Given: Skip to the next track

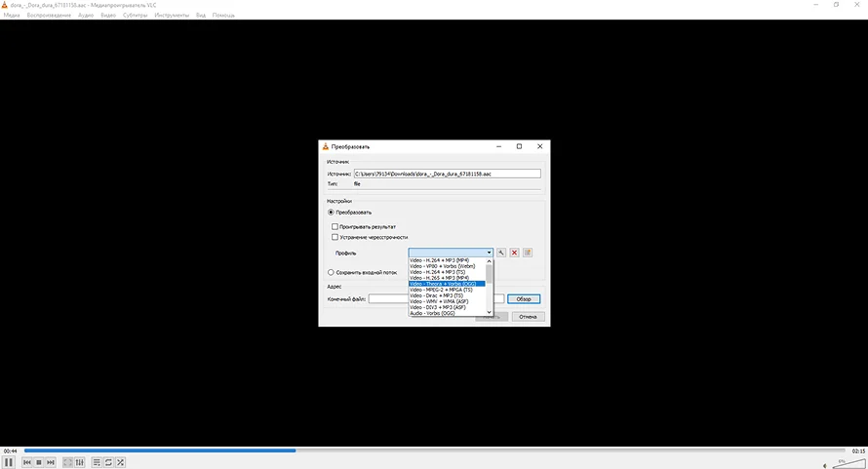Looking at the screenshot, I should [x=51, y=462].
